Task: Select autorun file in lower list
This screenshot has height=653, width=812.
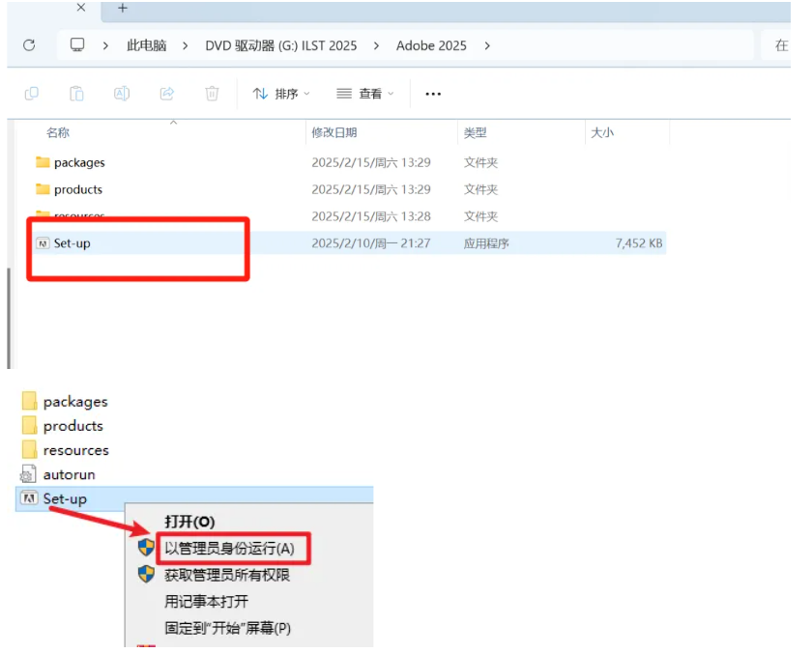Action: [69, 474]
